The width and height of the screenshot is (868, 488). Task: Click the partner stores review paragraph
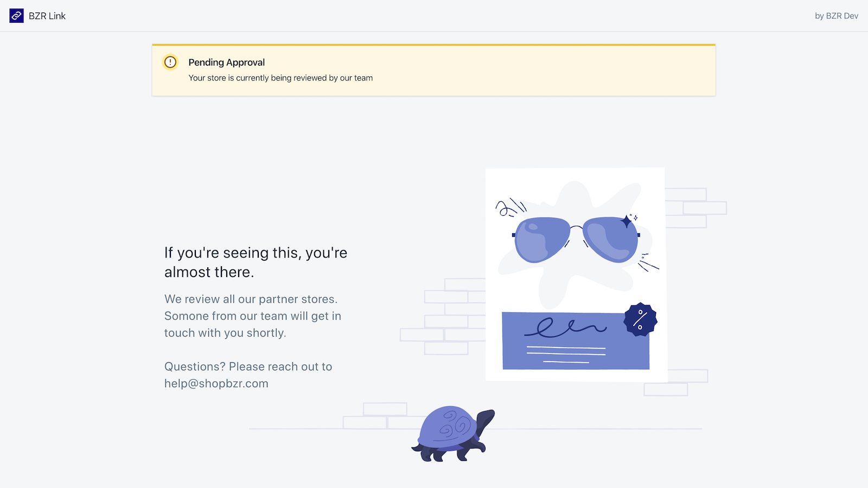point(253,316)
